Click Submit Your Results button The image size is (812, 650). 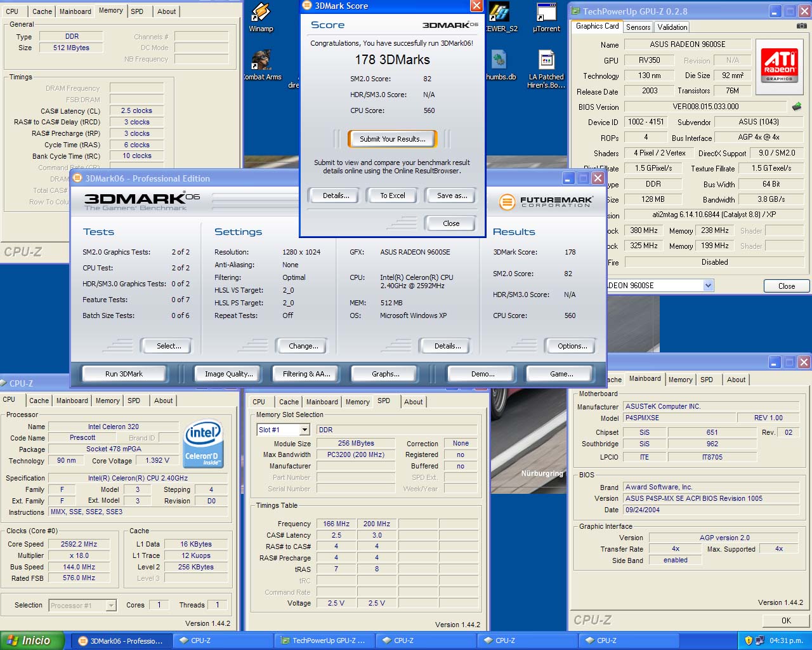pos(393,139)
